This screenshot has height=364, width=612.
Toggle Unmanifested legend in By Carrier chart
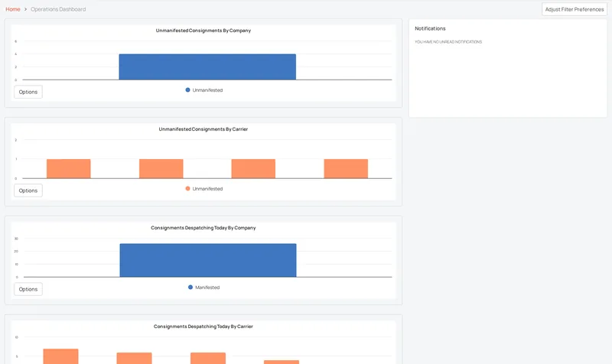pos(204,189)
